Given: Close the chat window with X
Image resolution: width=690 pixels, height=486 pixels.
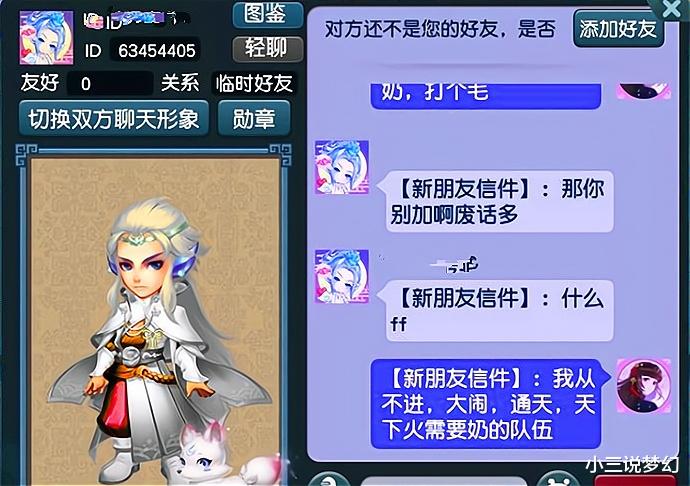Looking at the screenshot, I should tap(671, 9).
